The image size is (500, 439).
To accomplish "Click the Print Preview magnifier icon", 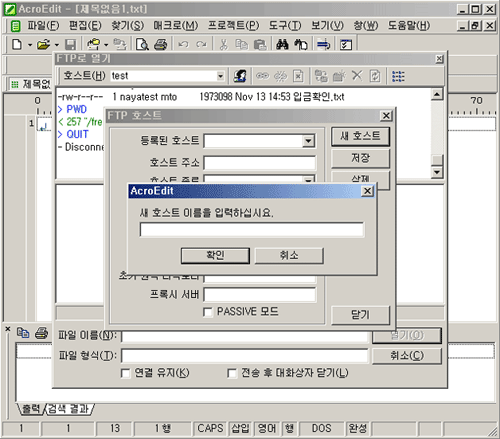I will coord(142,44).
